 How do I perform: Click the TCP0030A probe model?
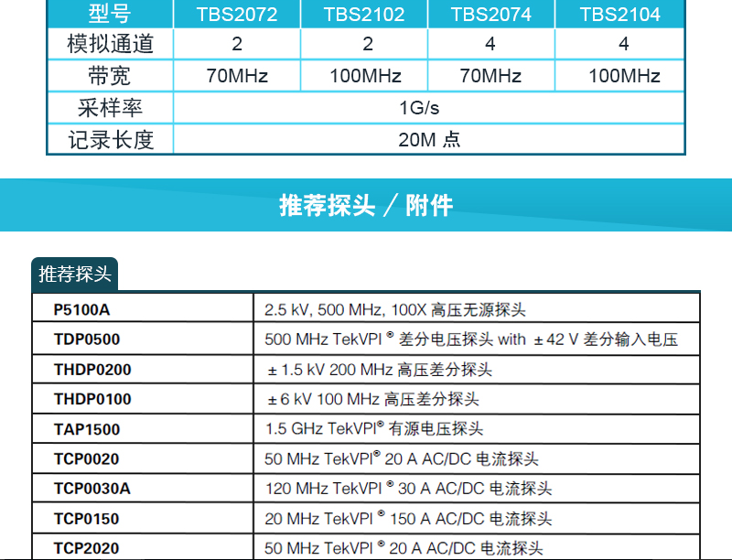click(92, 489)
